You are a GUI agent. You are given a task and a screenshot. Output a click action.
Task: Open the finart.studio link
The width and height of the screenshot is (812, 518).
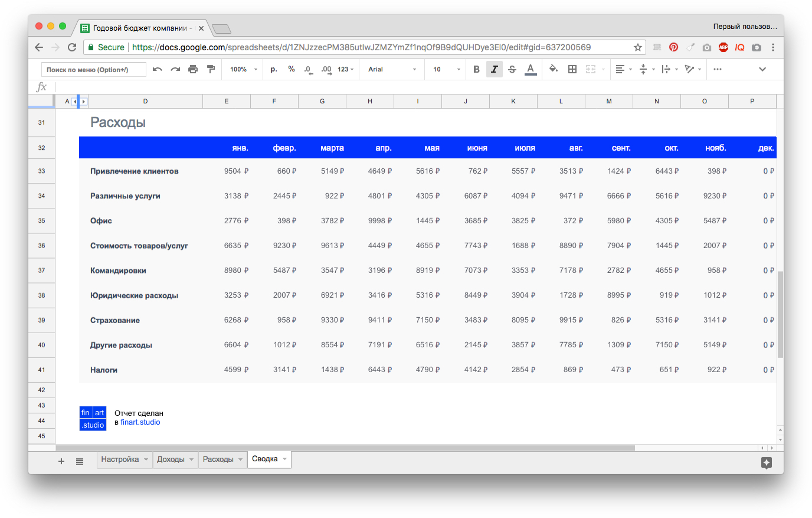click(140, 422)
